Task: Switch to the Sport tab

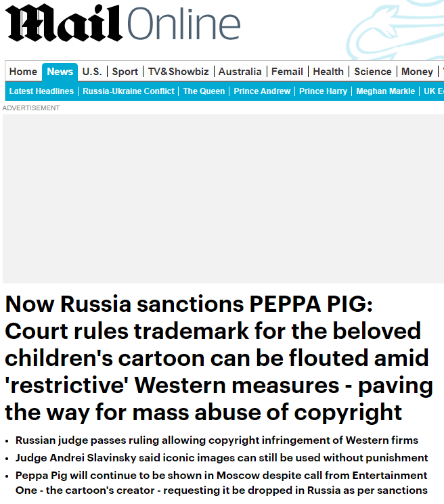Action: (x=125, y=72)
